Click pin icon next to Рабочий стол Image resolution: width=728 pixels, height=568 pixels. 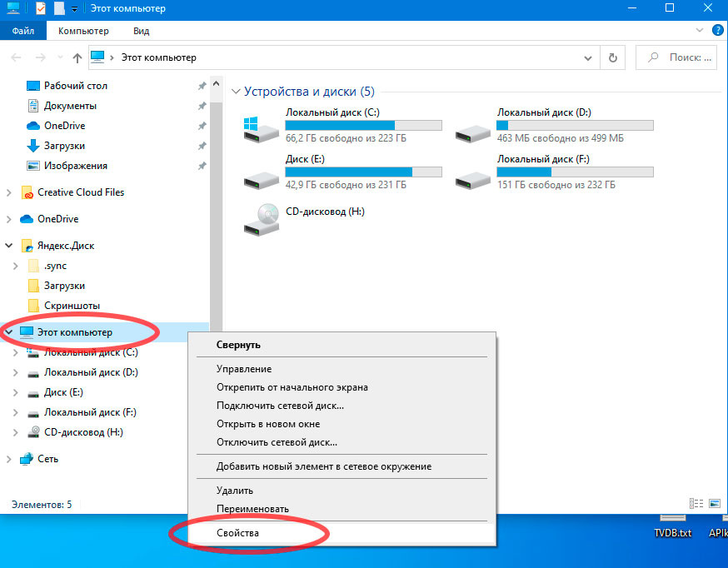tap(202, 86)
